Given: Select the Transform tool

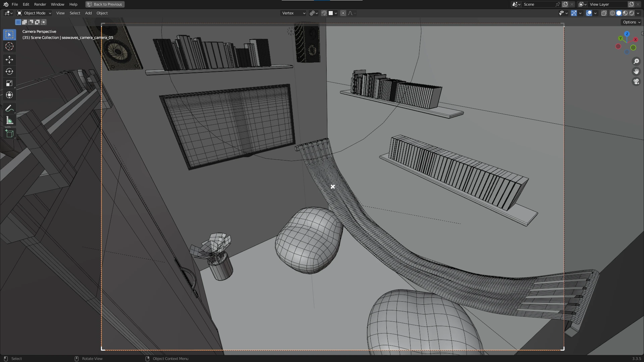Looking at the screenshot, I should point(9,95).
